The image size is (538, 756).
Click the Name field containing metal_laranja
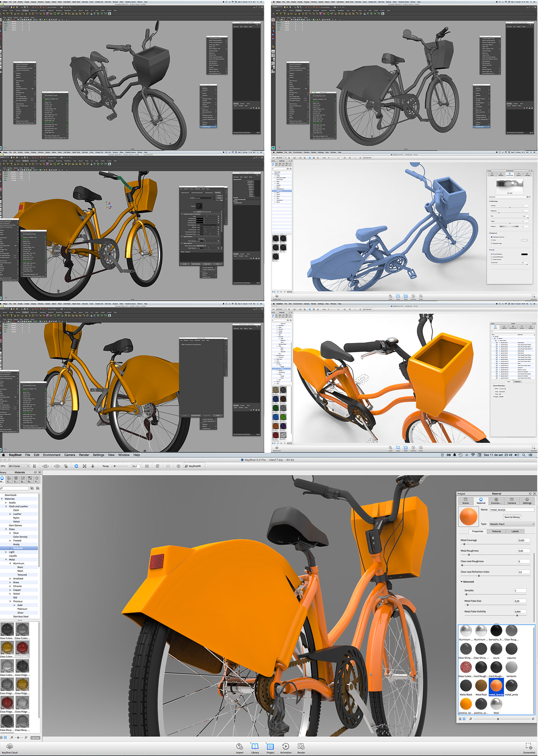tap(512, 510)
